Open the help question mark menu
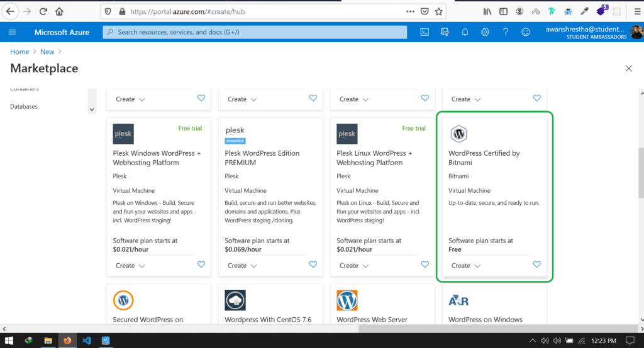 (x=505, y=32)
